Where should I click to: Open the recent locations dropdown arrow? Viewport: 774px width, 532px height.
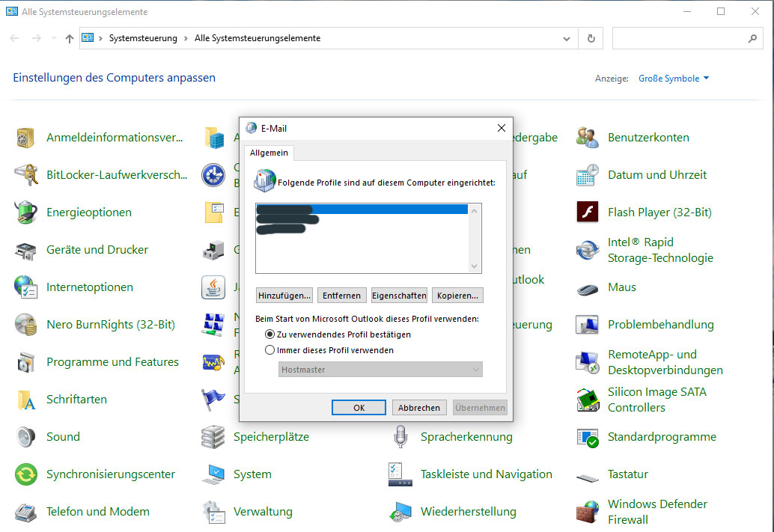(54, 38)
